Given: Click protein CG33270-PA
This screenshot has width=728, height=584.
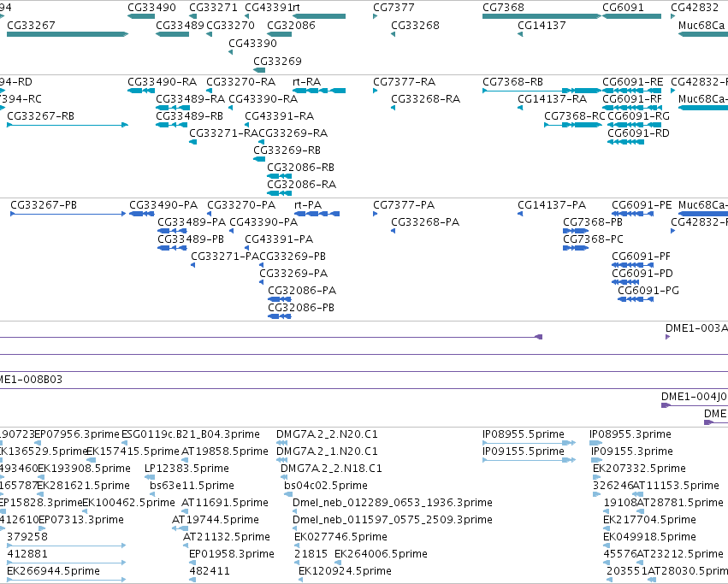Looking at the screenshot, I should tap(241, 205).
